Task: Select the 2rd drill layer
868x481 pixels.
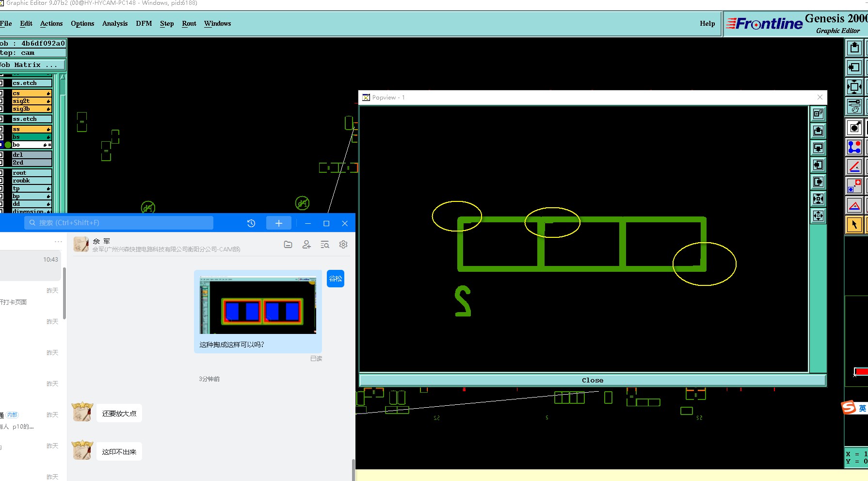Action: tap(32, 163)
